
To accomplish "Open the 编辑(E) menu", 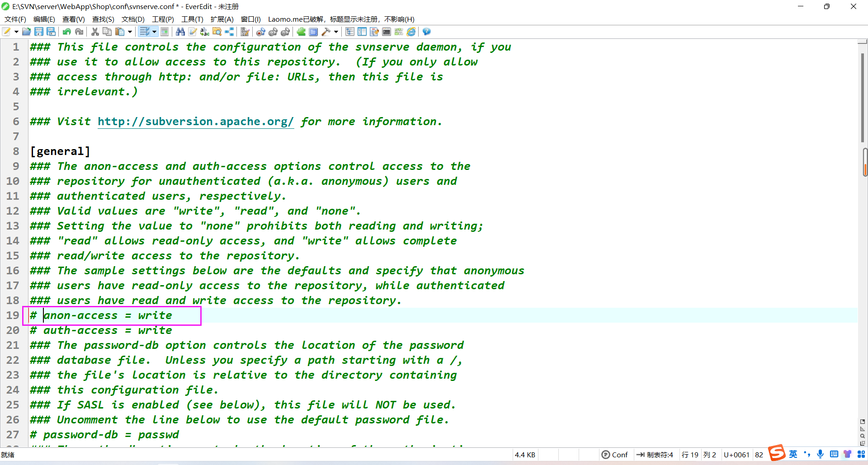I will [x=44, y=19].
